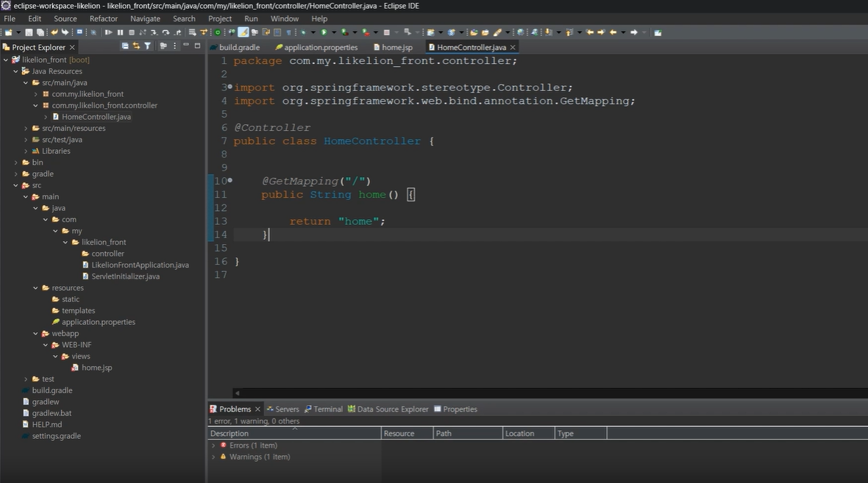The width and height of the screenshot is (868, 483).
Task: Collapse the method fold marker at line 10
Action: click(x=230, y=180)
